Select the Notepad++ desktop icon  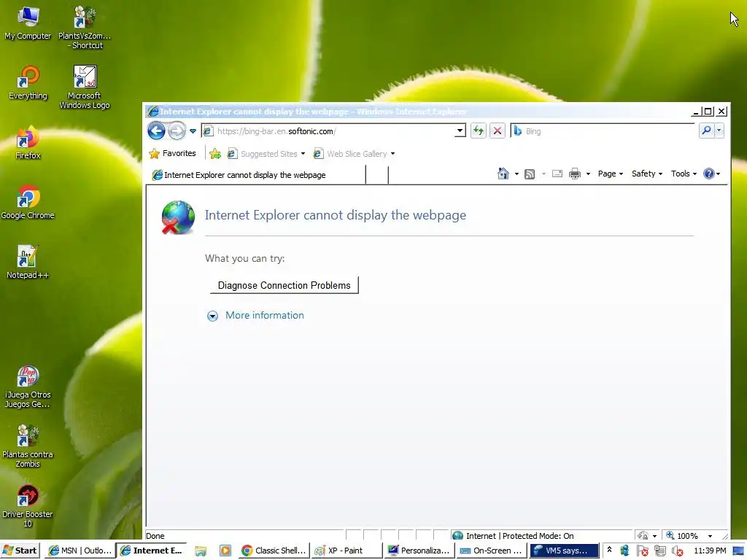pos(28,262)
